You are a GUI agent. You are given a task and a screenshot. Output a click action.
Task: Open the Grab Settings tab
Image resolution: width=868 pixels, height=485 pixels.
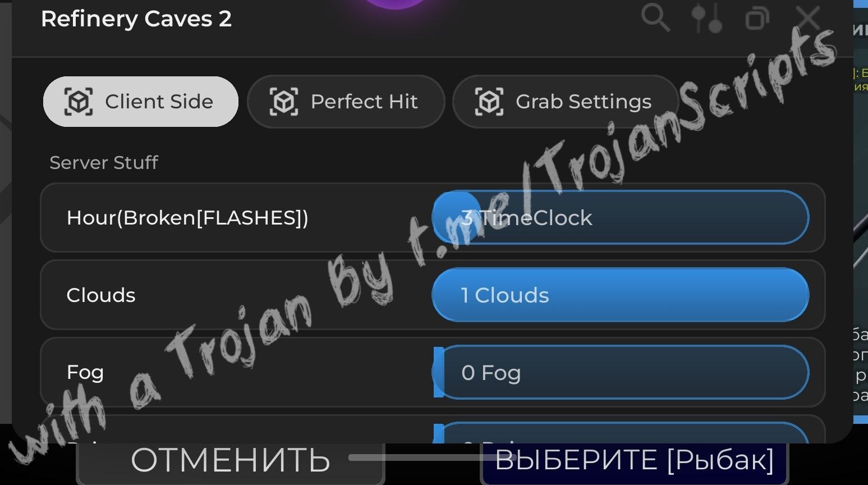click(x=566, y=102)
